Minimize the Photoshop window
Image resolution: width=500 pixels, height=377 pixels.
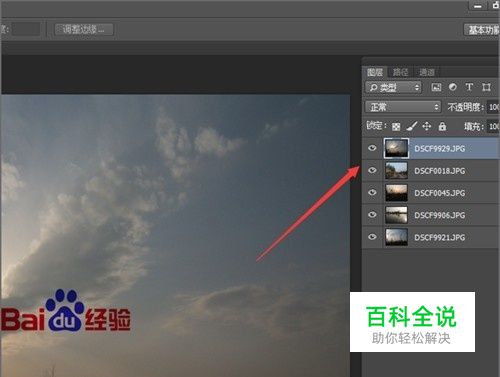pos(478,6)
